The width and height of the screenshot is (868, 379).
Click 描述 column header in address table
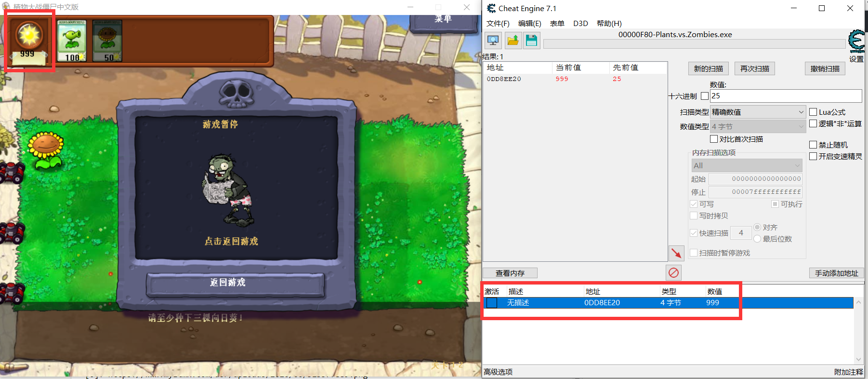pos(516,291)
